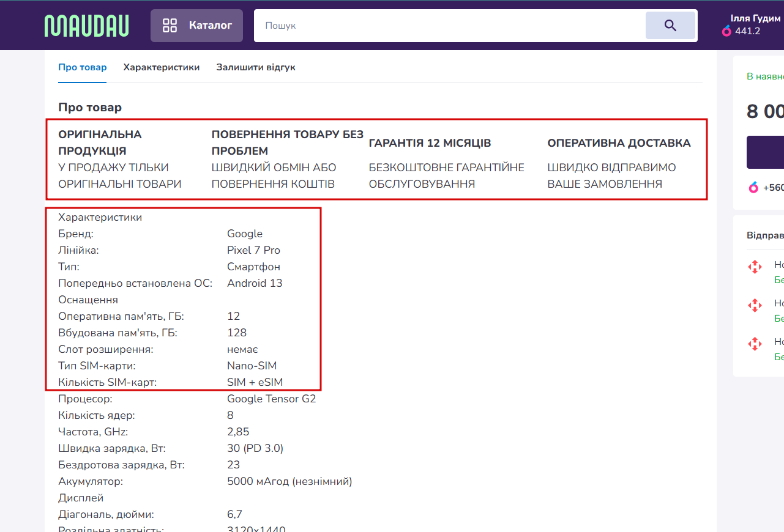Click the Android 13 value
The height and width of the screenshot is (532, 784).
[255, 283]
